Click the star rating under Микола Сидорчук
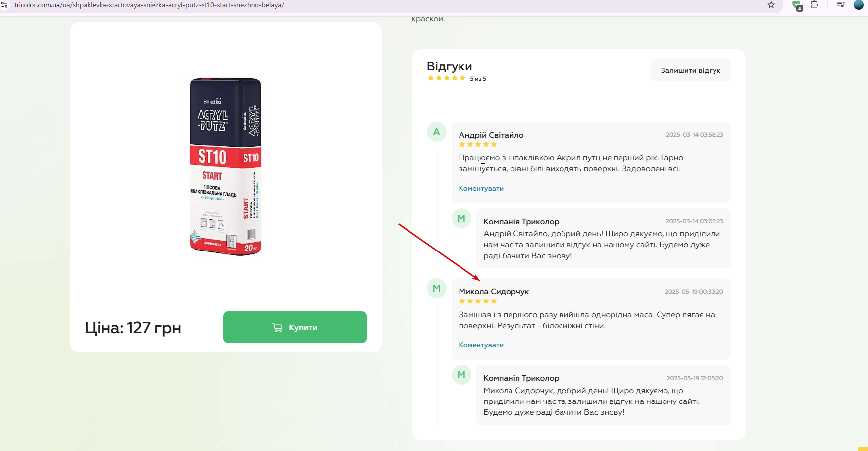Image resolution: width=868 pixels, height=451 pixels. 478,301
